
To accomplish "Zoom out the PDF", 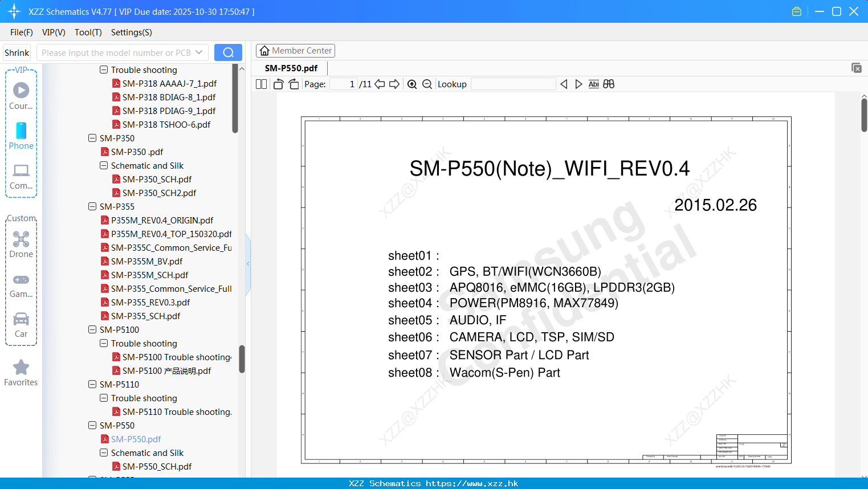I will tap(427, 84).
